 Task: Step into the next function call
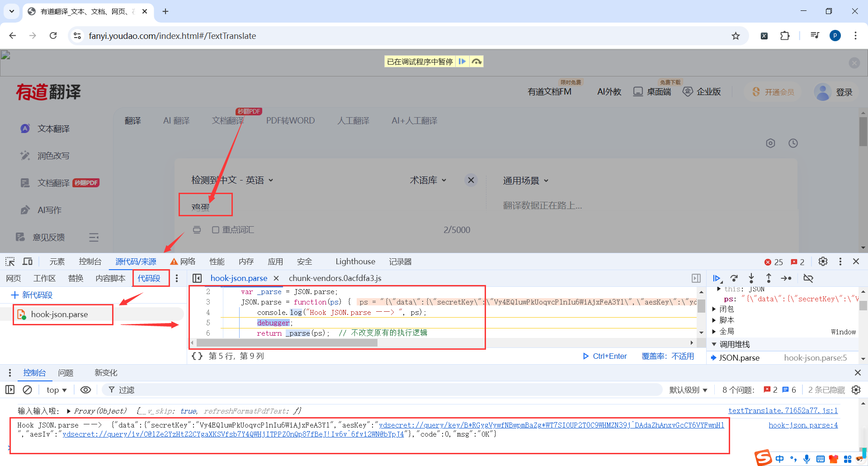point(751,278)
